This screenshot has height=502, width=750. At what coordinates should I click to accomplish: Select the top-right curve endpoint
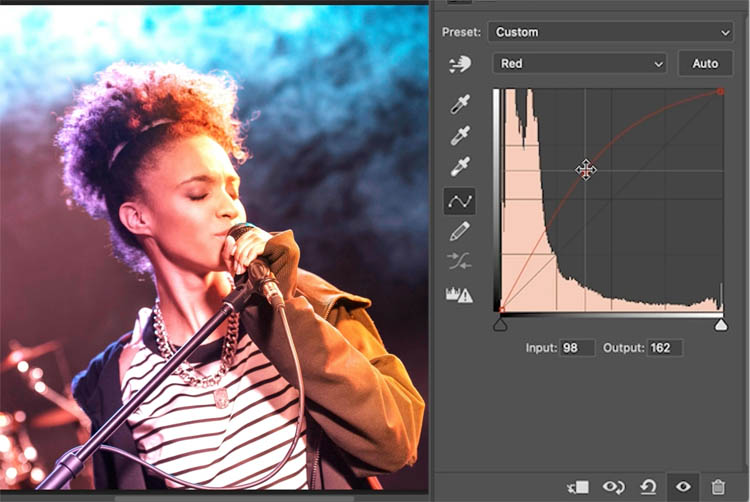pyautogui.click(x=720, y=91)
